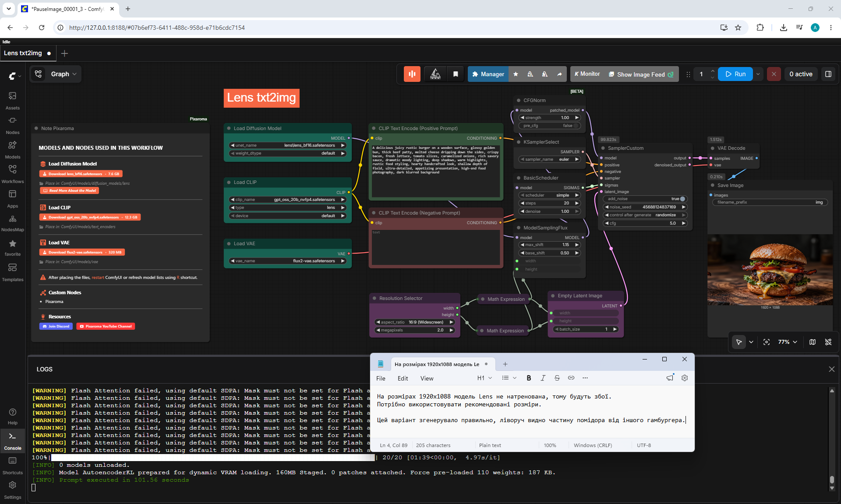Open the Shortcuts keyboard panel
This screenshot has width=841, height=504.
(12, 465)
